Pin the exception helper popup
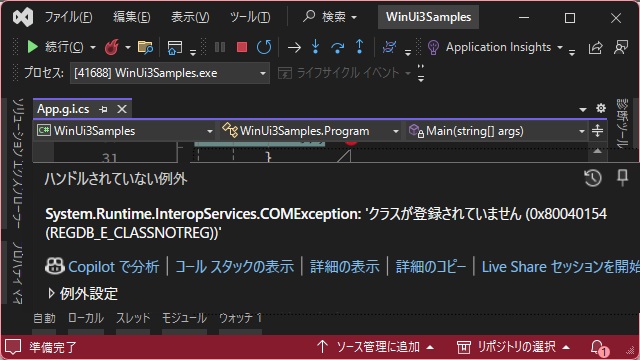The height and width of the screenshot is (360, 640). 622,178
